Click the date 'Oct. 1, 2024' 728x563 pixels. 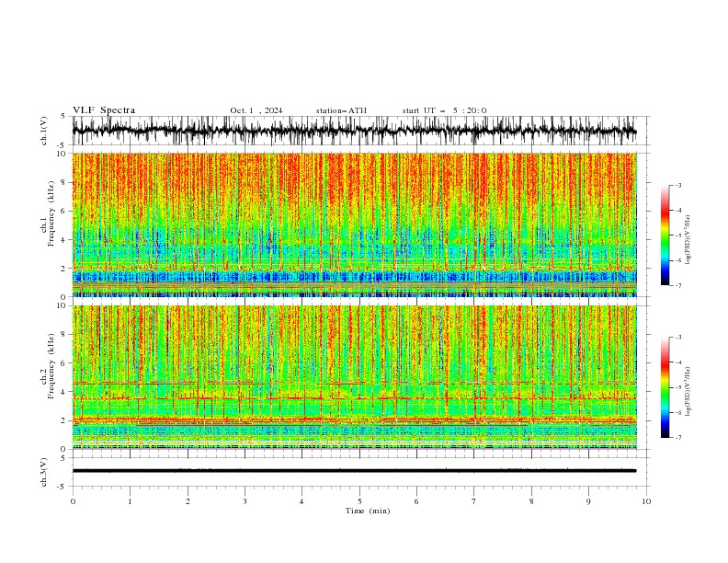[x=256, y=110]
